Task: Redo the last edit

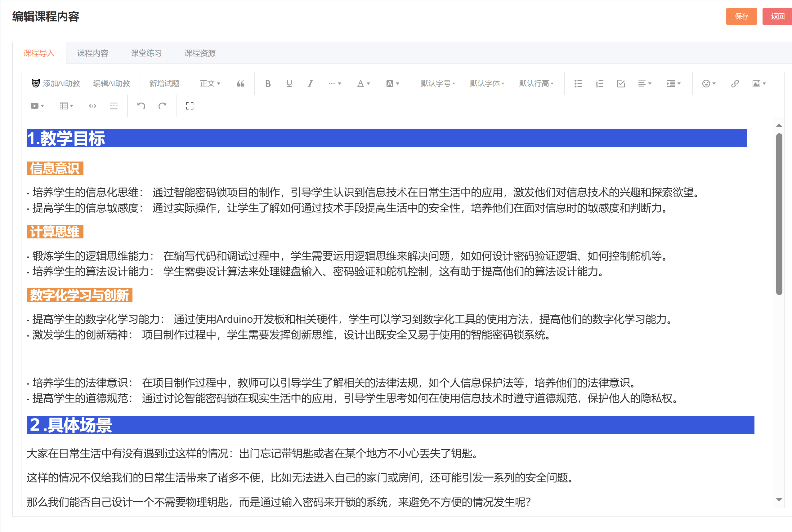Action: coord(162,106)
